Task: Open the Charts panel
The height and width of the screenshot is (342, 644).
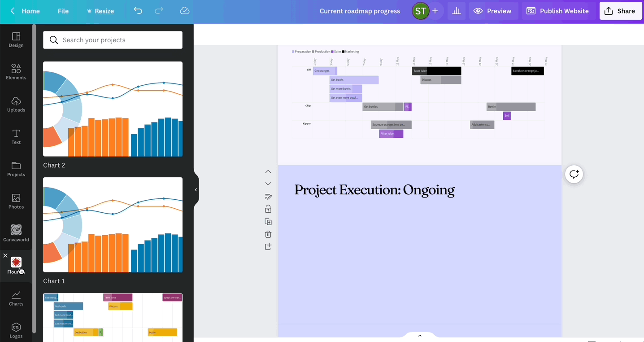Action: [16, 297]
